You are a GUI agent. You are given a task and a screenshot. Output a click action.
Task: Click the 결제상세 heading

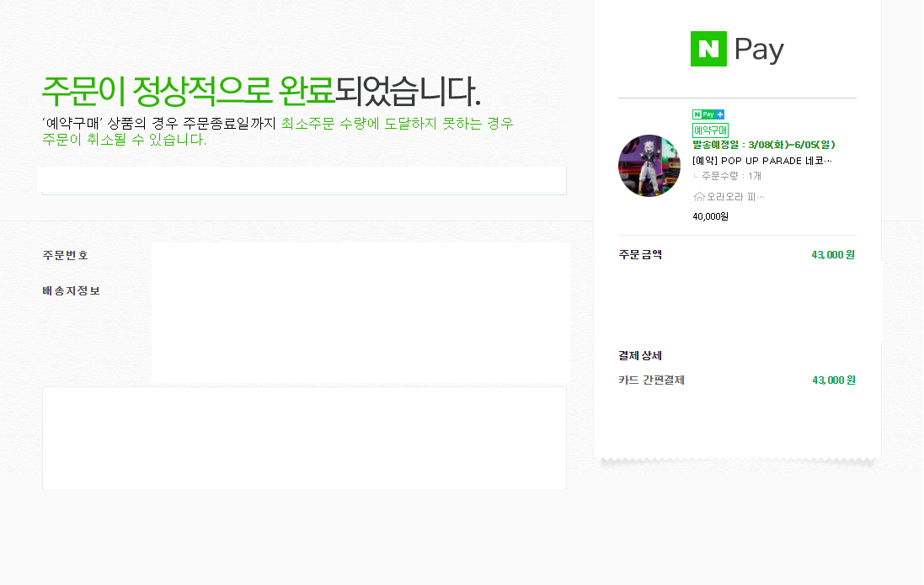(640, 356)
